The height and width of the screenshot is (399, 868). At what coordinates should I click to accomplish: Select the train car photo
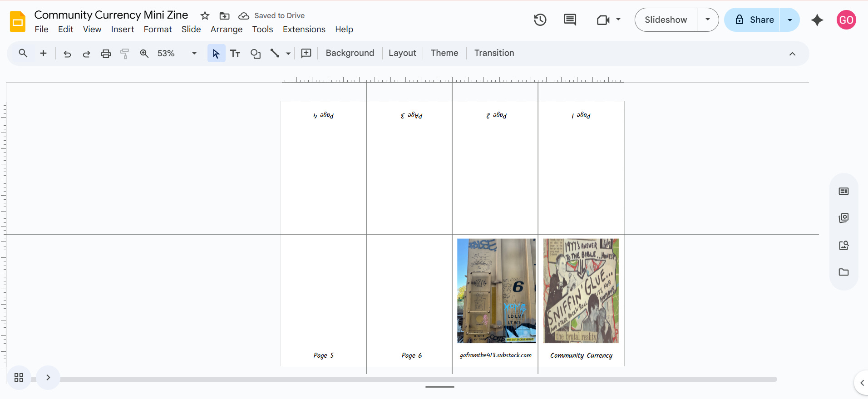pyautogui.click(x=496, y=291)
